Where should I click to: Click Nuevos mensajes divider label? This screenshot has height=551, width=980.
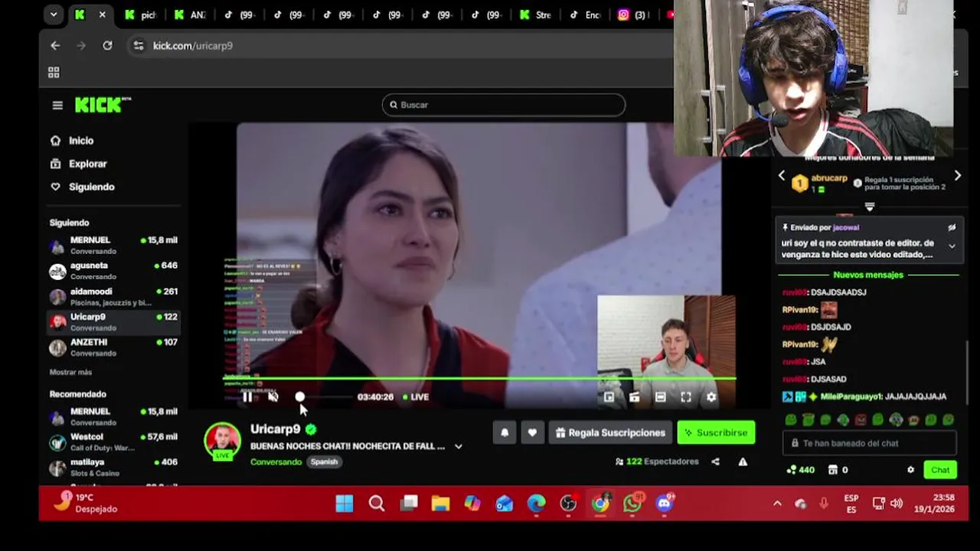(x=868, y=275)
